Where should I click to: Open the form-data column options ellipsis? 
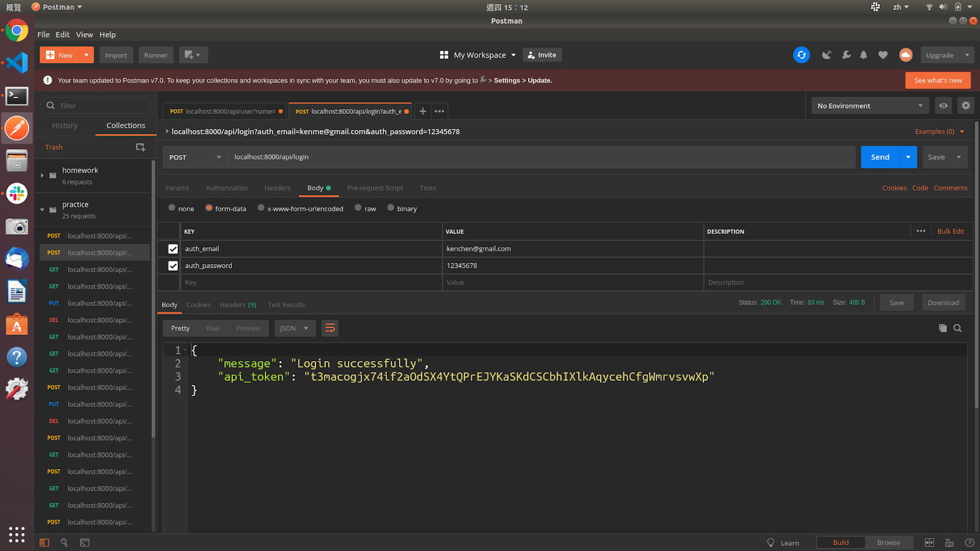coord(921,231)
